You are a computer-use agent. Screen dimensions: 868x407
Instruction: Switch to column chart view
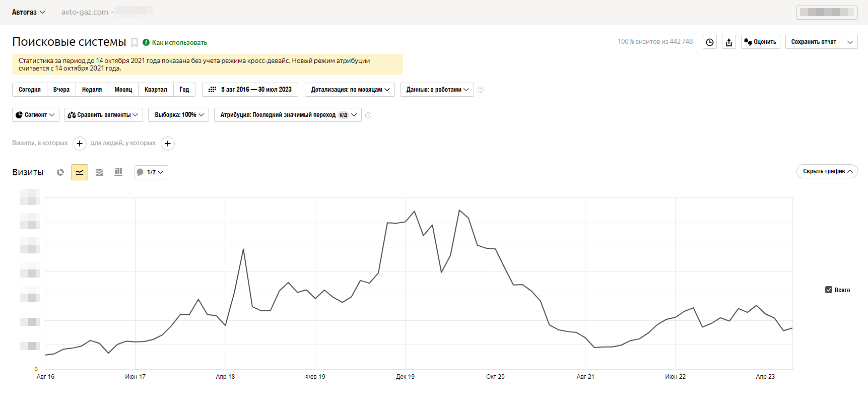coord(118,172)
